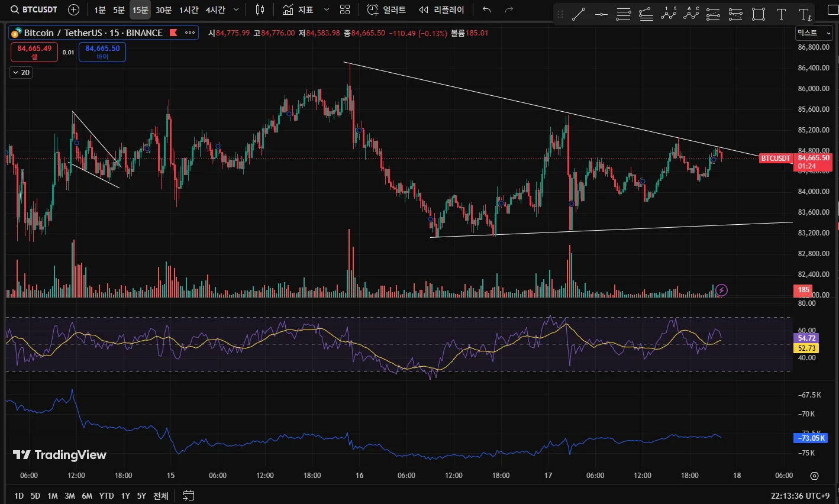Click the TradingView logo
The height and width of the screenshot is (504, 839).
click(60, 455)
